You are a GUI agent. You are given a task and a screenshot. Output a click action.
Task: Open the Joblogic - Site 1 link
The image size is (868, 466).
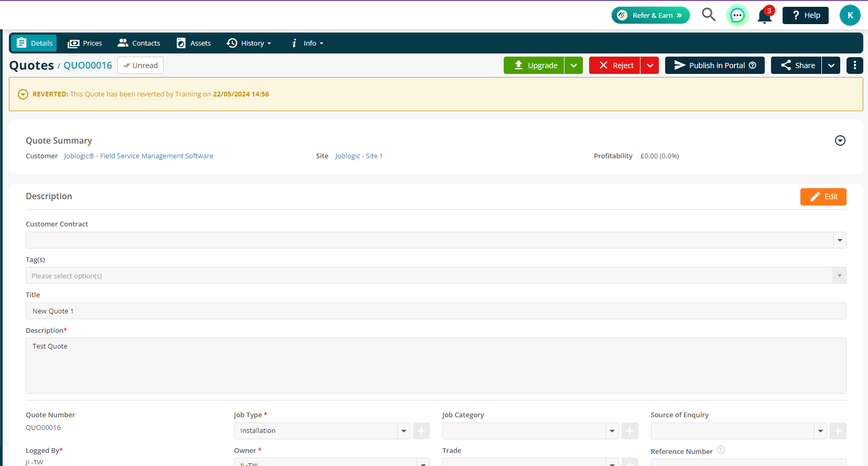(359, 156)
